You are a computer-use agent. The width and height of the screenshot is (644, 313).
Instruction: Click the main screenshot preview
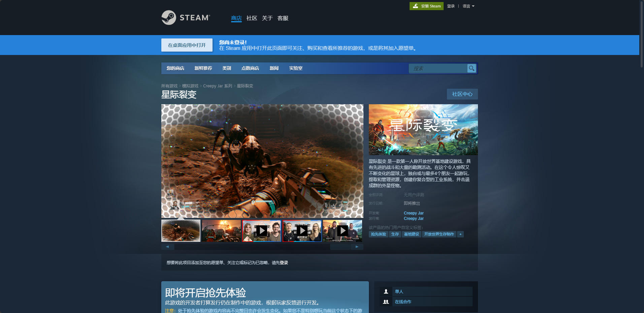(x=262, y=161)
